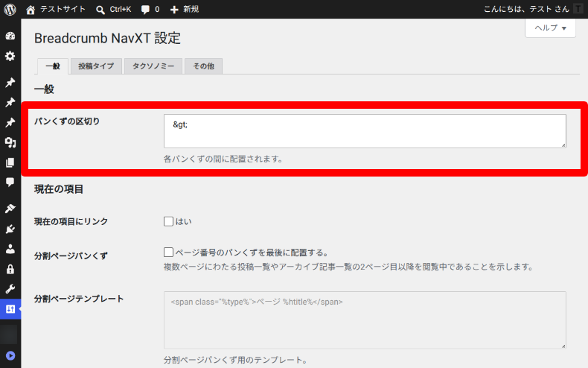
Task: Open the 新規 menu in admin bar
Action: pyautogui.click(x=191, y=10)
